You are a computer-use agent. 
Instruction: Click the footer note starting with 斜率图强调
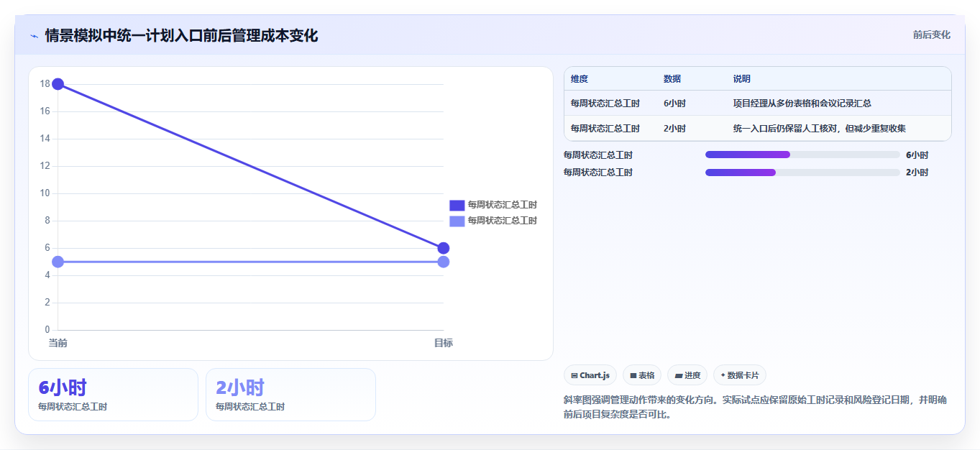point(756,407)
